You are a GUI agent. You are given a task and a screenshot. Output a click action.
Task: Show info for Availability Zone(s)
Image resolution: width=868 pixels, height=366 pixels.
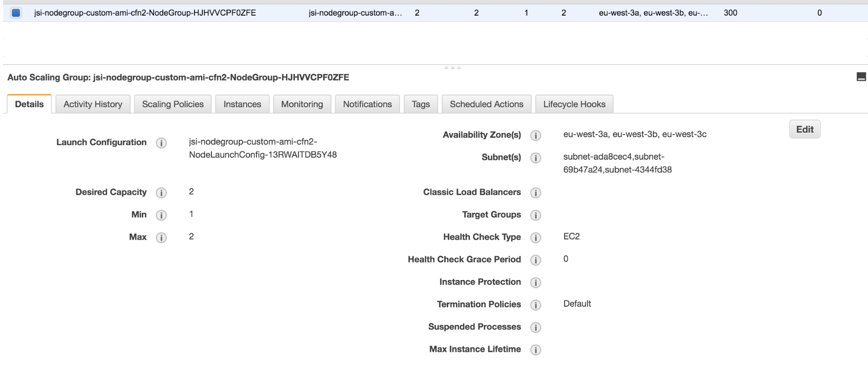535,136
